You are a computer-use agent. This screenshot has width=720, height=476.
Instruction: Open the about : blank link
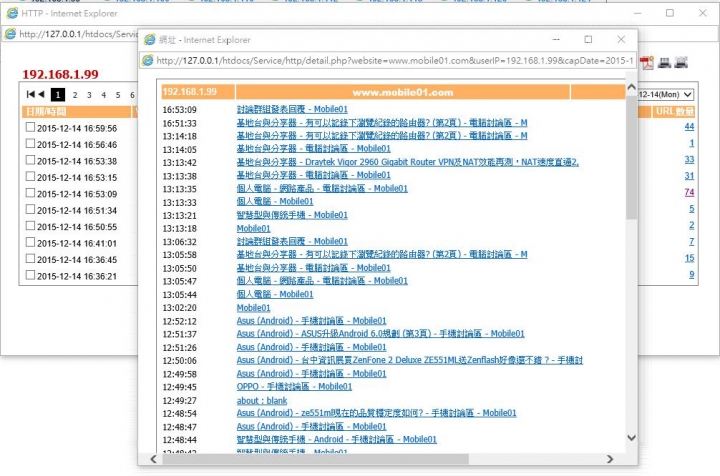tap(262, 400)
